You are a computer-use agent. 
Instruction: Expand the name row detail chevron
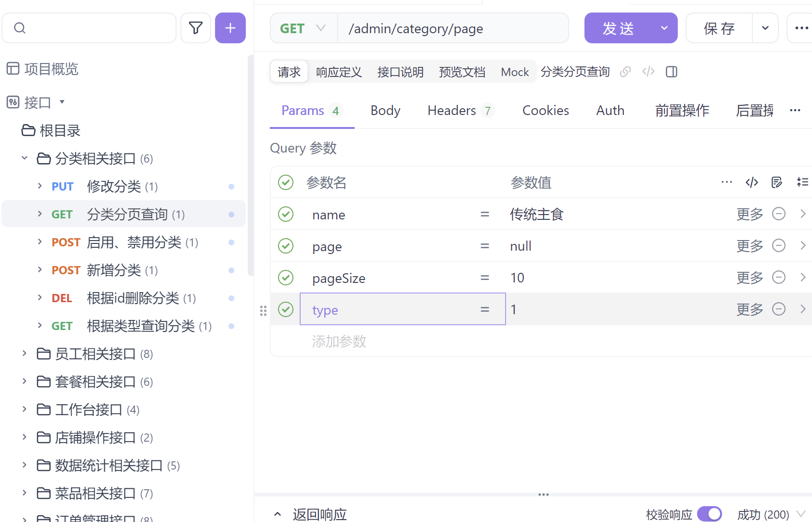tap(803, 214)
